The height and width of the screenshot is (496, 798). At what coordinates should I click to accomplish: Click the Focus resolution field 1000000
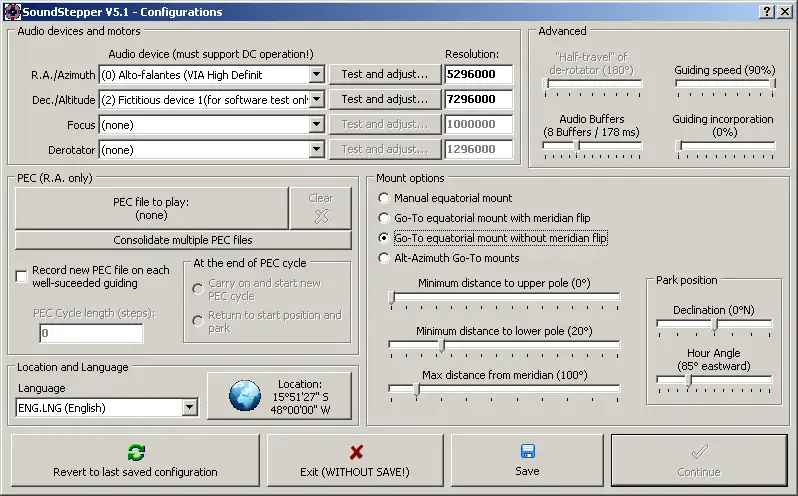coord(478,124)
